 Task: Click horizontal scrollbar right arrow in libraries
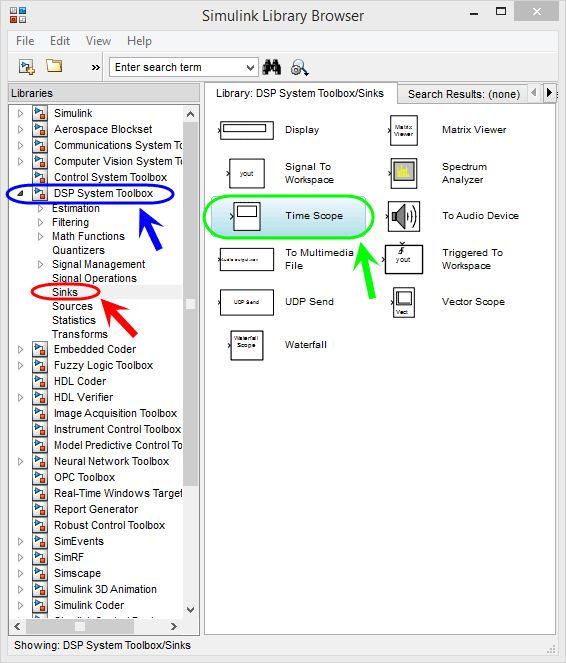coord(174,626)
